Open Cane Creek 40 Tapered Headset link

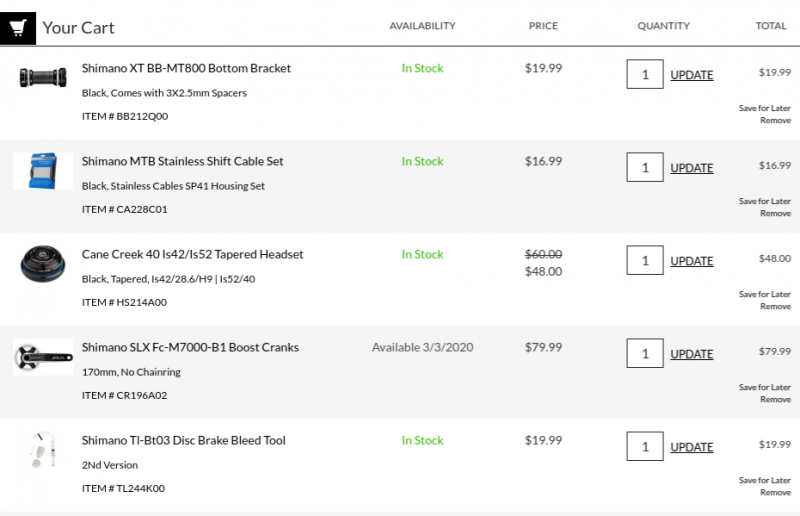coord(192,254)
